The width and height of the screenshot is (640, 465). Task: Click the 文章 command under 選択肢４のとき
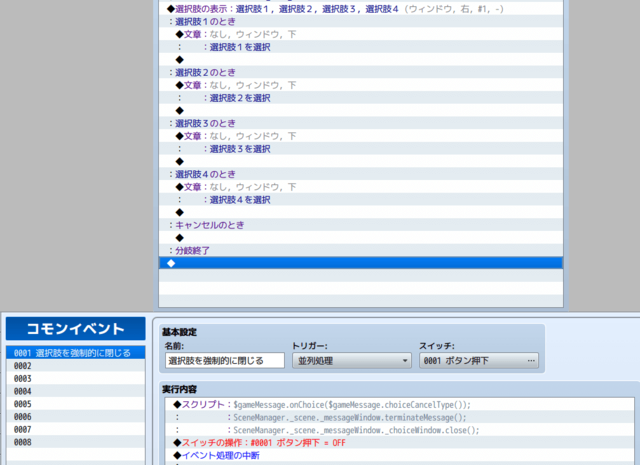[x=361, y=187]
